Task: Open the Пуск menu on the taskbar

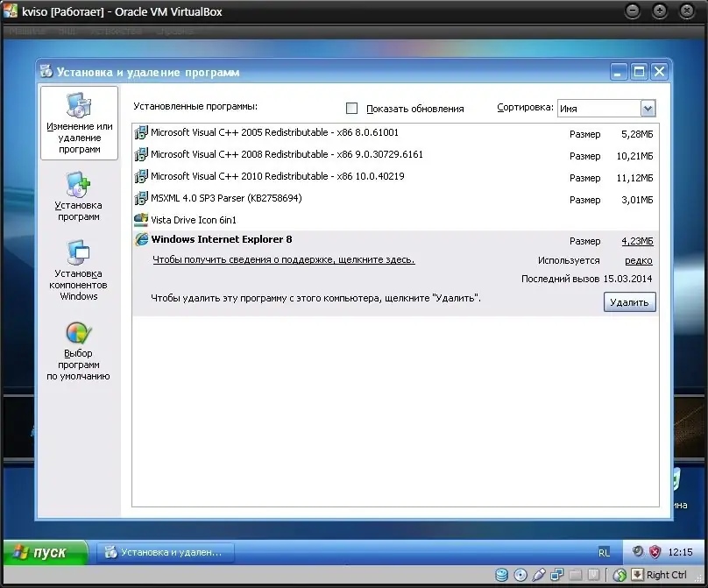Action: (x=45, y=552)
